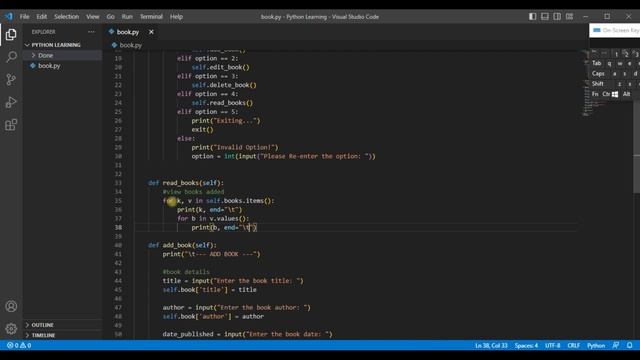Click the self.delete_book() call
Image resolution: width=640 pixels, height=360 pixels.
pyautogui.click(x=224, y=85)
